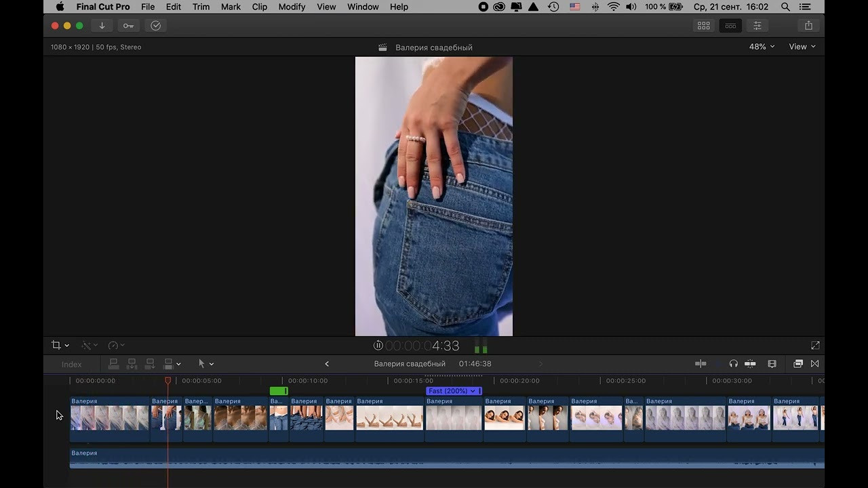Pause playback in the viewer

(378, 346)
